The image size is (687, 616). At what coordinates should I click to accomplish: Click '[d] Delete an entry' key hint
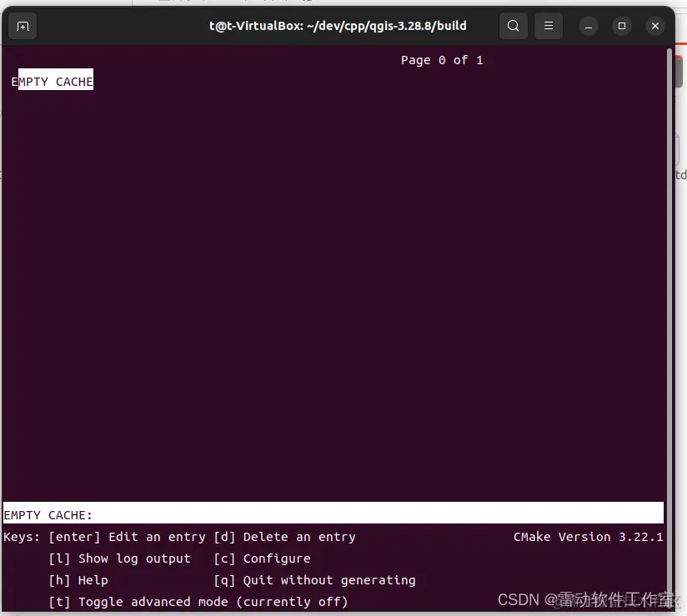point(284,537)
